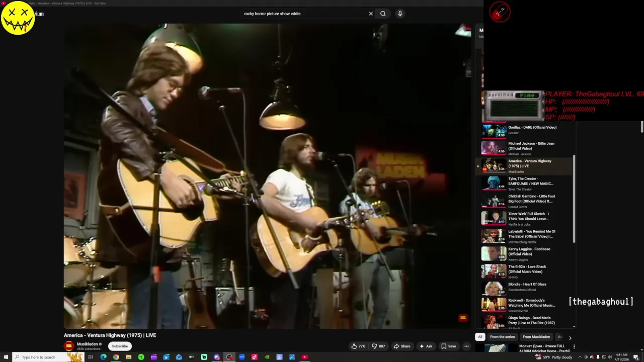Screen dimensions: 644x362
Task: Save the video to a playlist
Action: tap(449, 346)
